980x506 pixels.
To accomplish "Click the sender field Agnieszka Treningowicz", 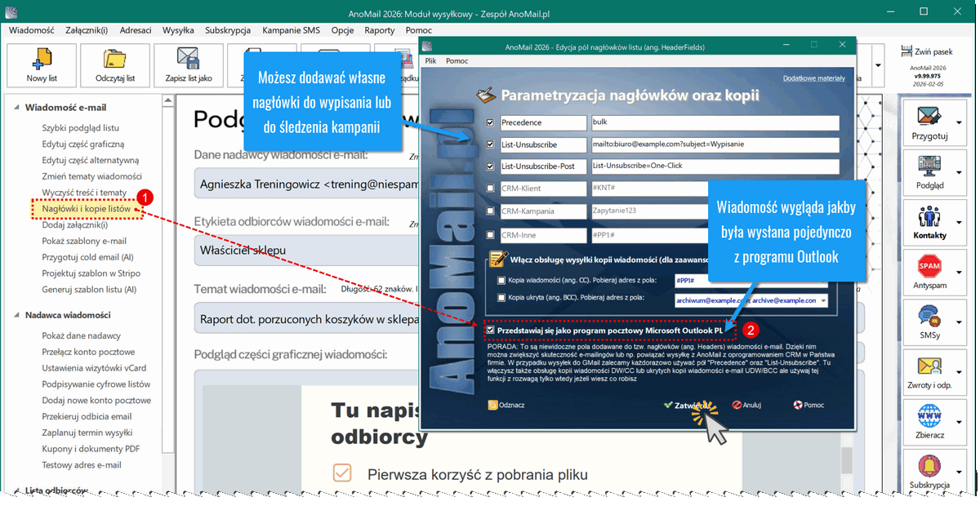I will (x=306, y=184).
